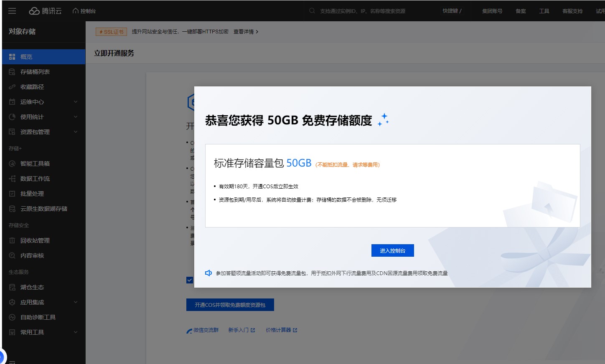Viewport: 605px width, 364px height.
Task: Click the 资源包管理 icon
Action: click(x=12, y=132)
